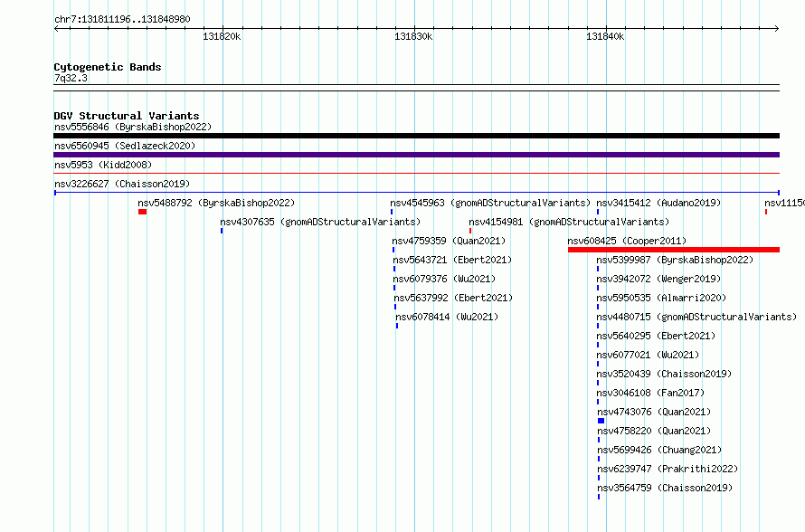
Task: Click nsv3942072 (Wenger2019) label
Action: click(658, 279)
